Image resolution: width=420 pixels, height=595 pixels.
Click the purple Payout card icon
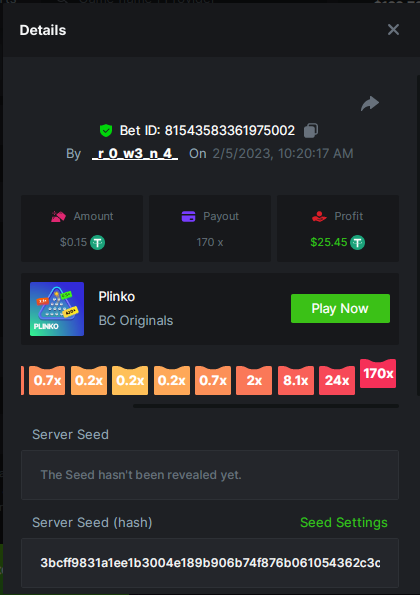[189, 216]
